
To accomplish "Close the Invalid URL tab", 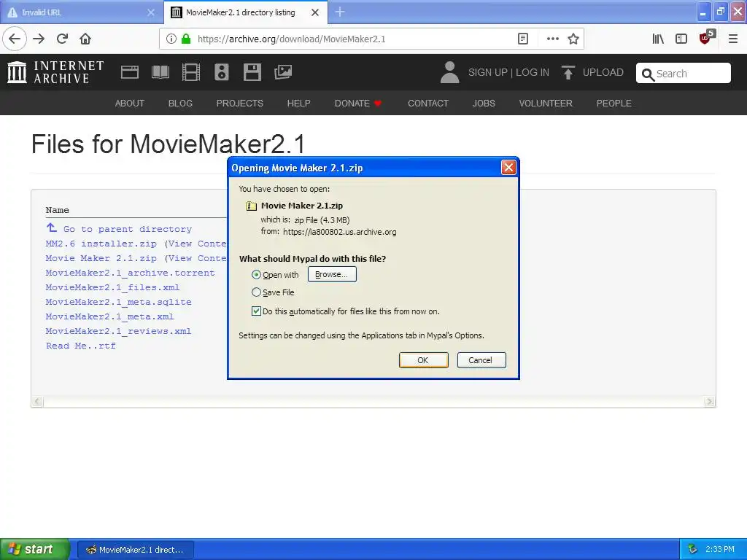I will 150,12.
